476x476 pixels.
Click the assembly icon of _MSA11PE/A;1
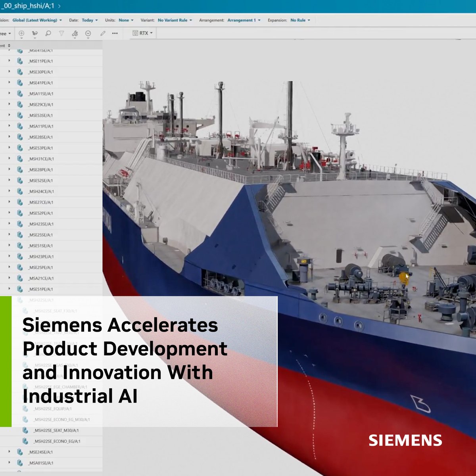click(19, 126)
